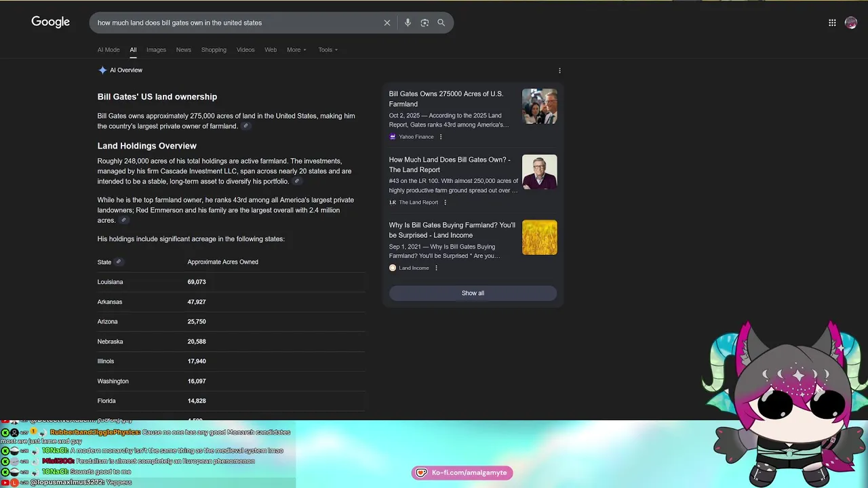Switch to Images tab
Image resolution: width=868 pixels, height=488 pixels.
[156, 49]
